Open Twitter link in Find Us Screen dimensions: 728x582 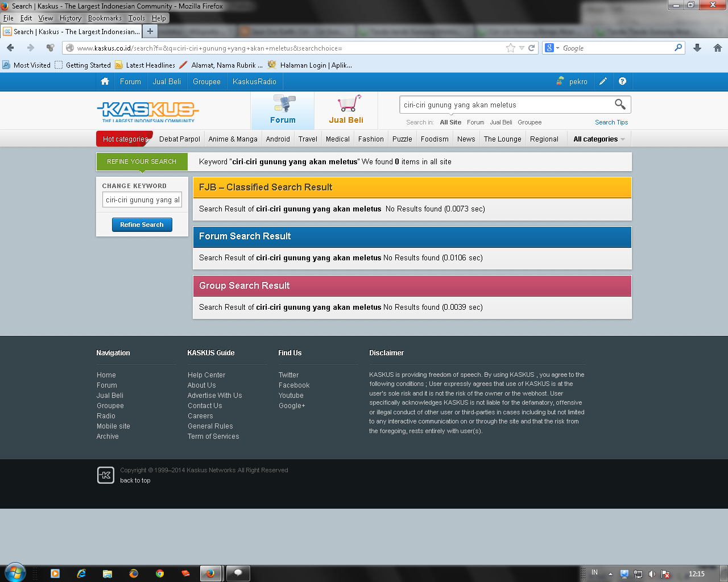point(288,375)
